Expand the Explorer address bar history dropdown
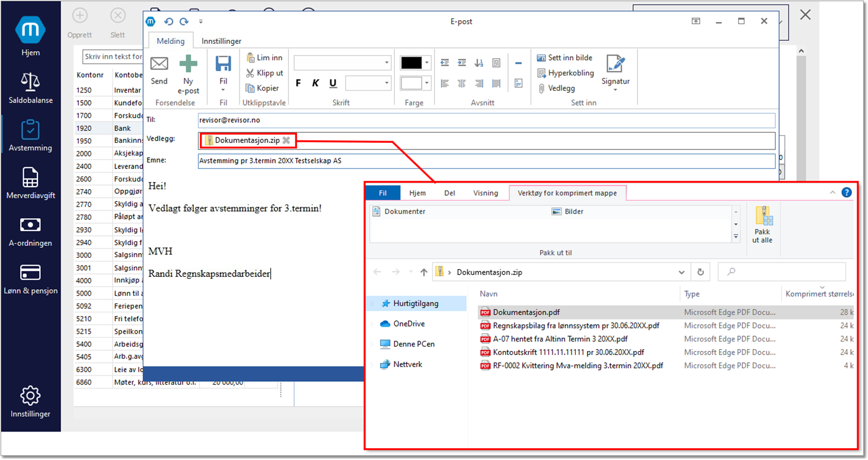Screen dimensions: 868x460 pos(682,273)
